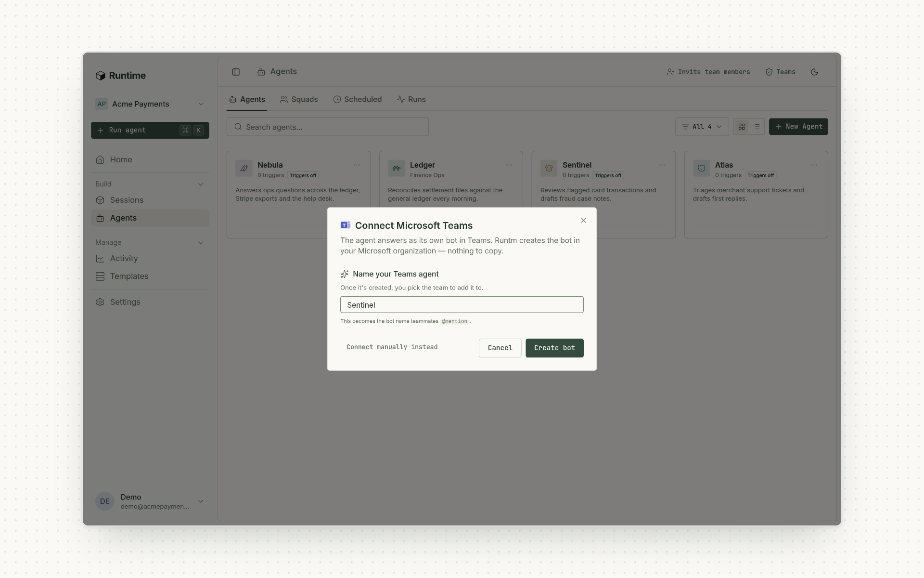Select the Agents tab
Viewport: 924px width, 578px height.
(x=247, y=99)
